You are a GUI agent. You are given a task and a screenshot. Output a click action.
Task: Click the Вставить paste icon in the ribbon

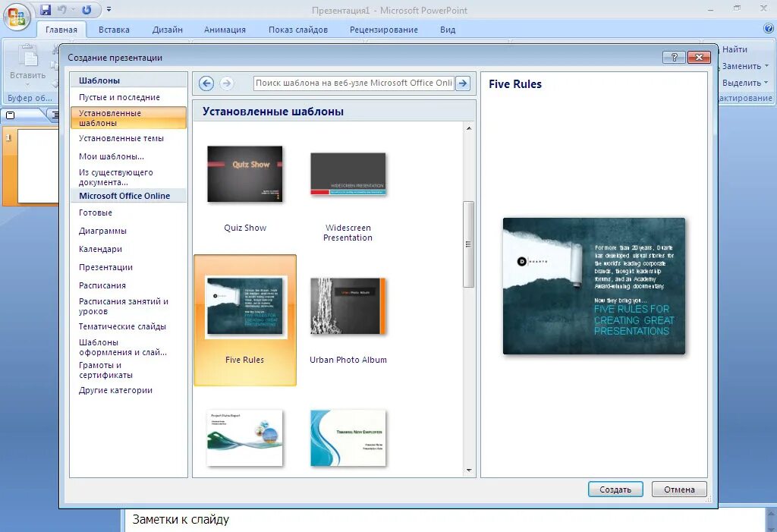(28, 56)
